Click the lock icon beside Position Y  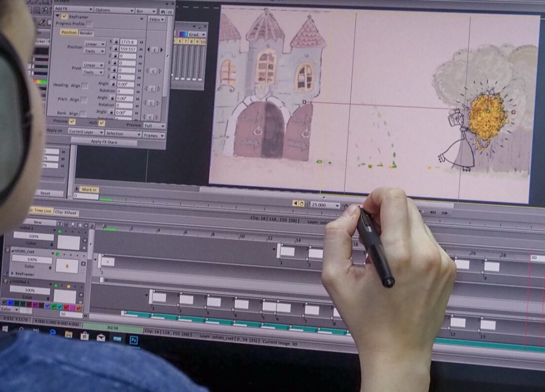pyautogui.click(x=116, y=49)
